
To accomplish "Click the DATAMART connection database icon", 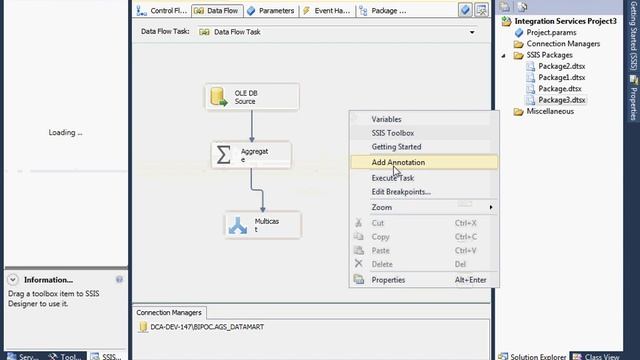I will click(x=143, y=327).
